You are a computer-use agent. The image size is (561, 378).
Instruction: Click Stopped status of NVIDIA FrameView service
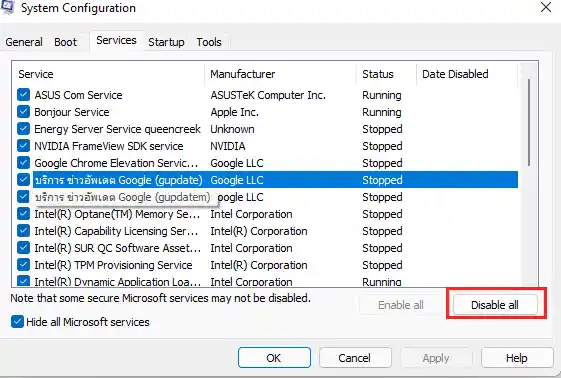382,146
